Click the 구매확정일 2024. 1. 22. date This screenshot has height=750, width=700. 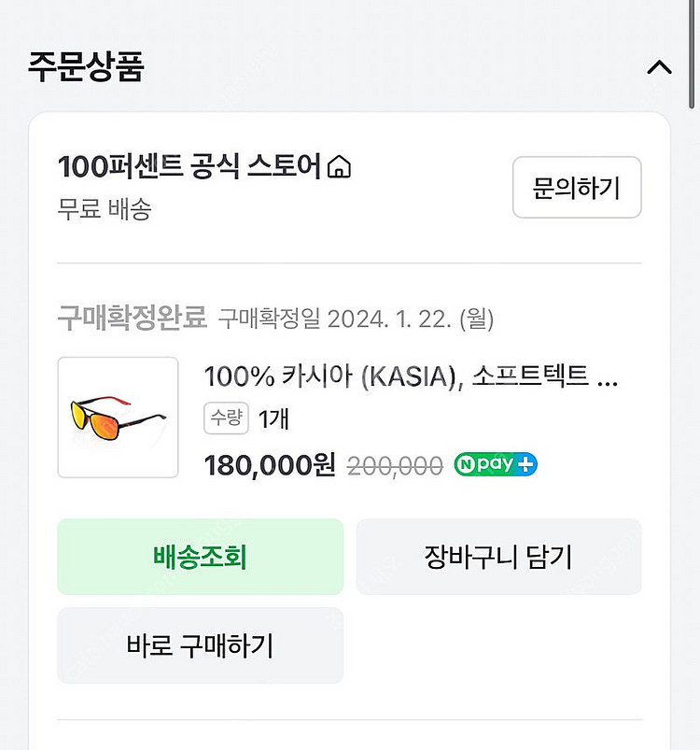coord(356,319)
